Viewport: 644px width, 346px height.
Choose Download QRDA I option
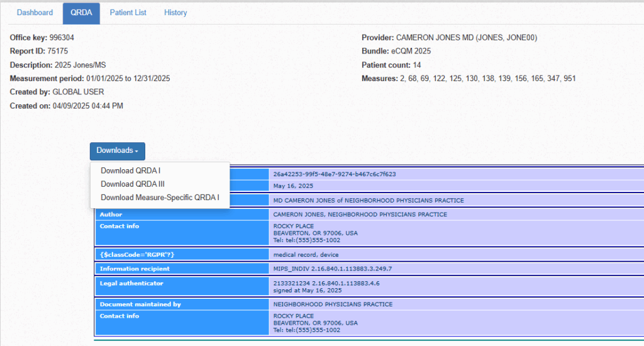pyautogui.click(x=131, y=170)
